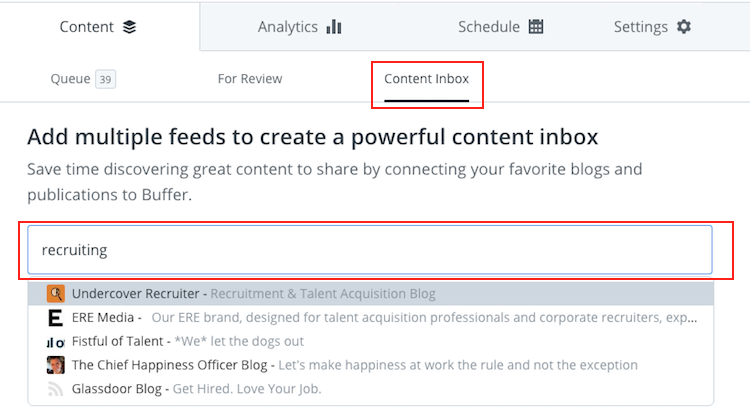
Task: Click the description "Recruitment & Talent Acquisition Blog"
Action: (323, 294)
